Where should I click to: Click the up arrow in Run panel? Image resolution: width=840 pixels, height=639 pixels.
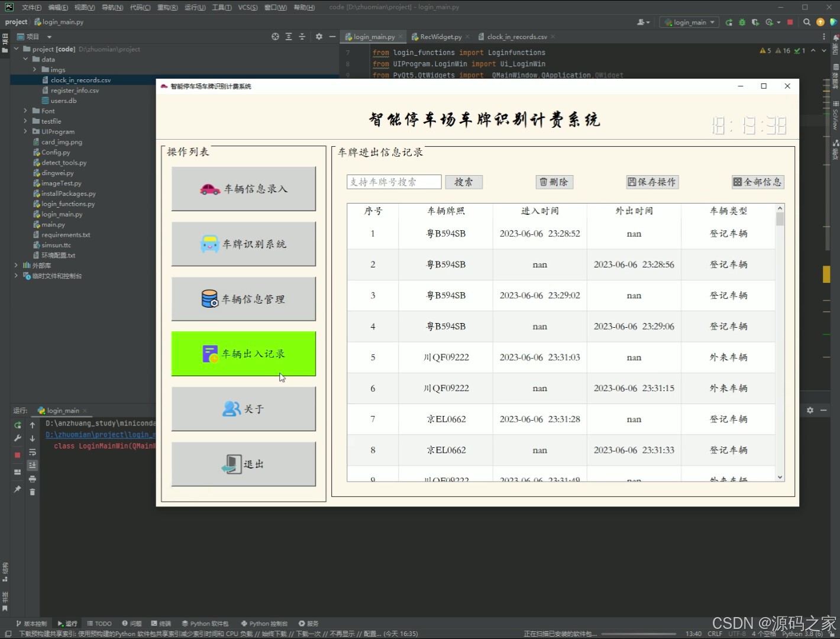pyautogui.click(x=33, y=425)
